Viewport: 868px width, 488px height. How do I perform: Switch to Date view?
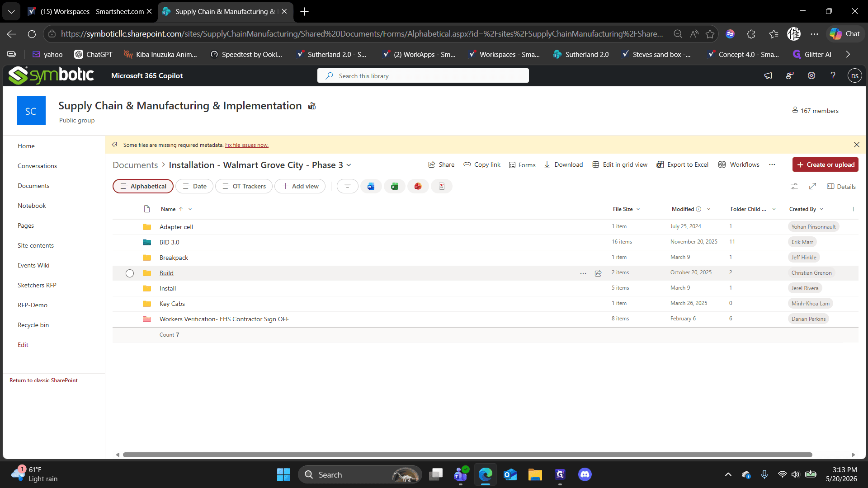[x=194, y=186]
